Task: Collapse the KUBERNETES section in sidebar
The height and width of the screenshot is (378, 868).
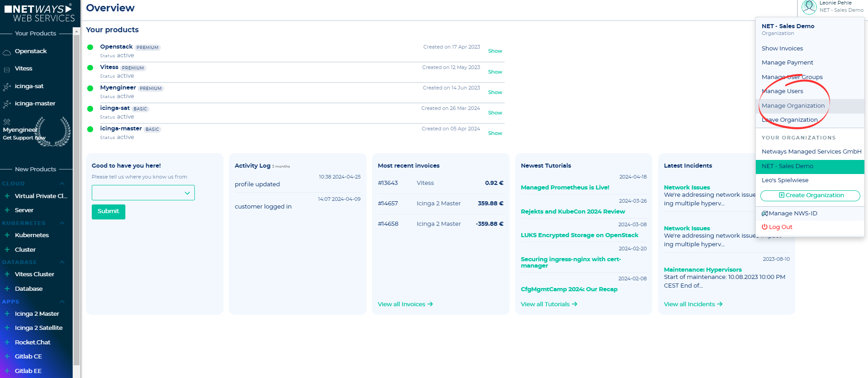Action: pos(62,223)
